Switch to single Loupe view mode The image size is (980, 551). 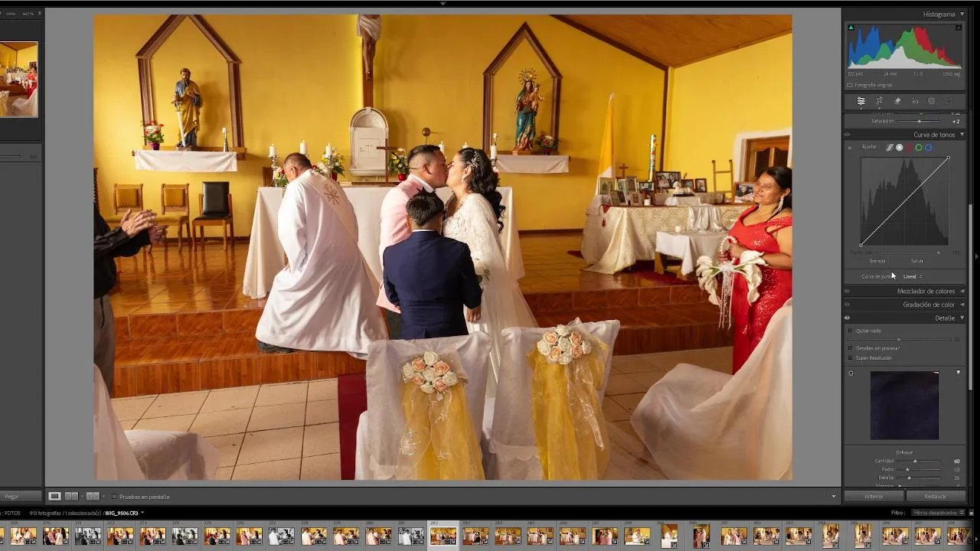(x=54, y=497)
